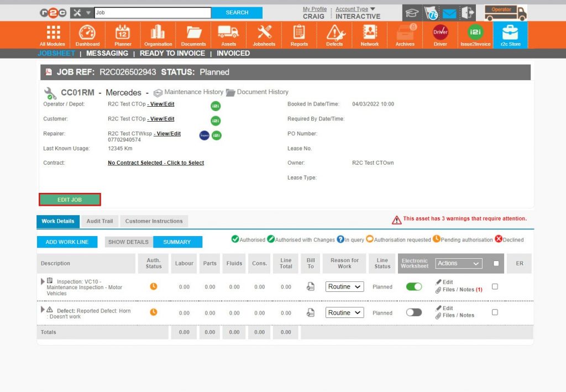Open Reason for Work dropdown on Defect line
Screen dimensions: 566x392
(x=345, y=312)
